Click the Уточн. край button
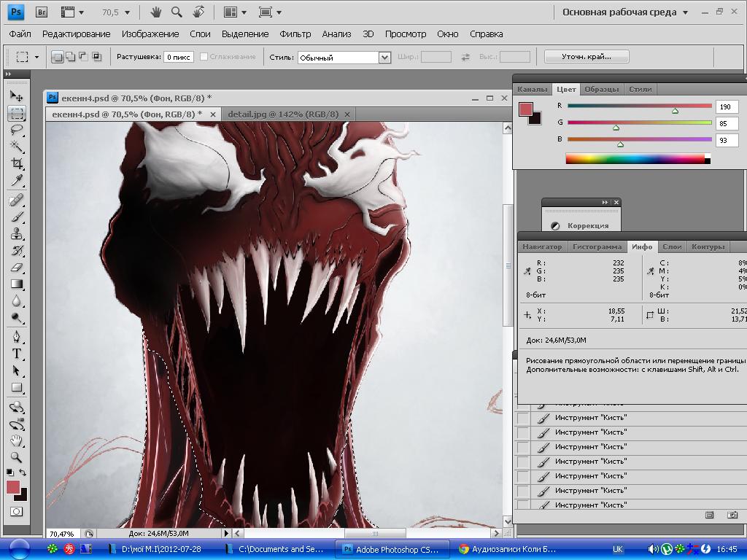Image resolution: width=747 pixels, height=560 pixels. click(587, 57)
